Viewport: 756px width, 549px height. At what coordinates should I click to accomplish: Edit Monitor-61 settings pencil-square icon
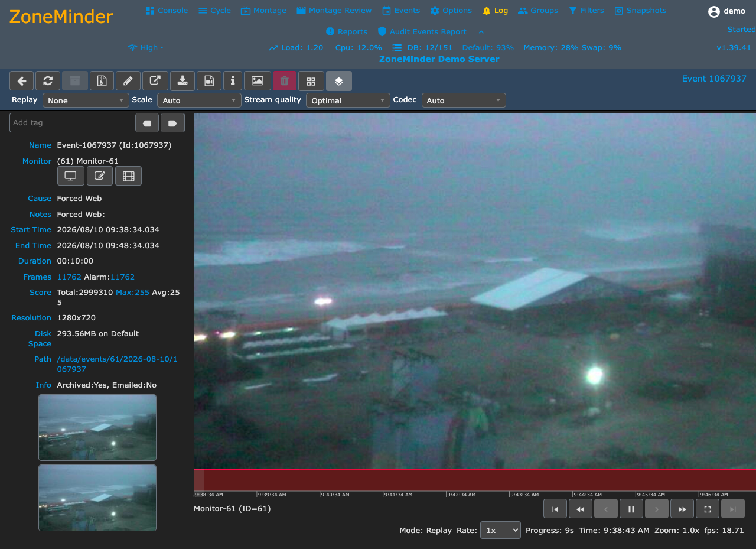tap(100, 176)
